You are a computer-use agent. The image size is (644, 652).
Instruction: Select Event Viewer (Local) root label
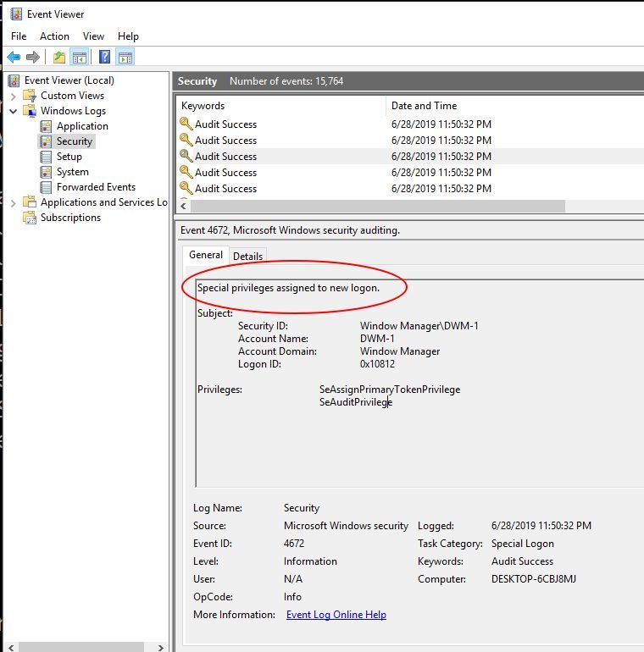coord(69,80)
